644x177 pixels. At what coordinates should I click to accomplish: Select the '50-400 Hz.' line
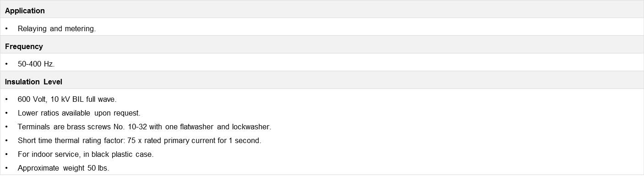click(x=36, y=64)
